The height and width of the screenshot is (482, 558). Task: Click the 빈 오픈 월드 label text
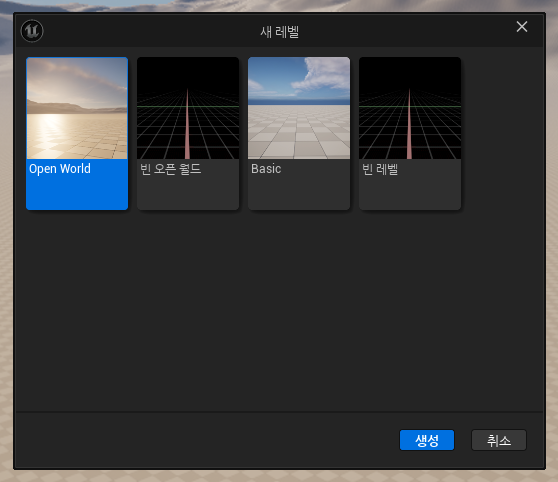point(170,169)
